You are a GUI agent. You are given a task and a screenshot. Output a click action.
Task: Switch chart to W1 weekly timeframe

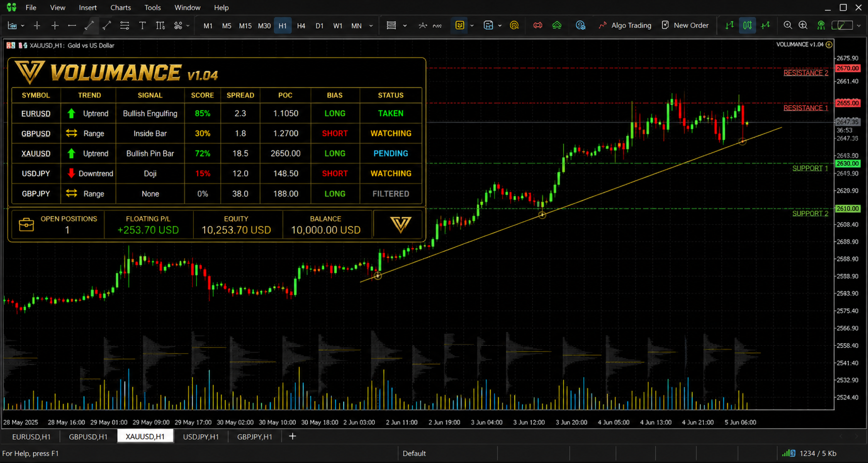point(338,26)
